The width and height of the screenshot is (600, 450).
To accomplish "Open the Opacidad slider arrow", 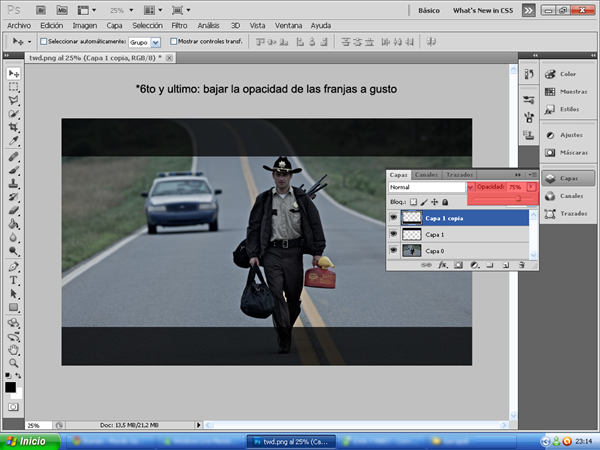I will [x=532, y=187].
